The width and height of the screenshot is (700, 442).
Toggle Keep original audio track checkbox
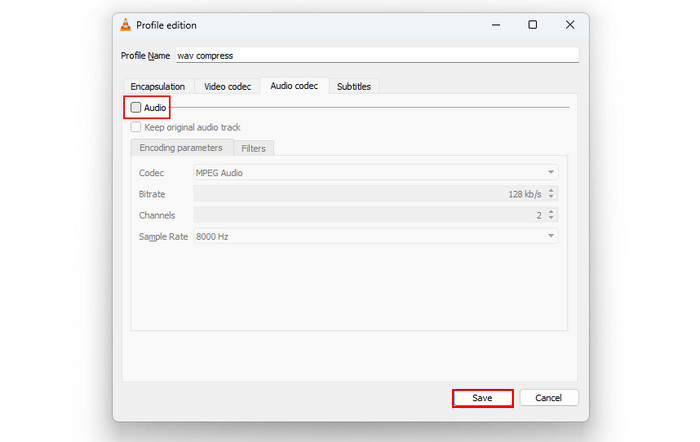pyautogui.click(x=136, y=127)
